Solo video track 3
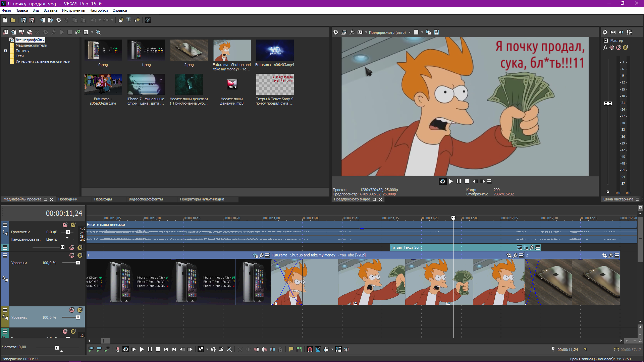The width and height of the screenshot is (644, 362). click(x=80, y=255)
